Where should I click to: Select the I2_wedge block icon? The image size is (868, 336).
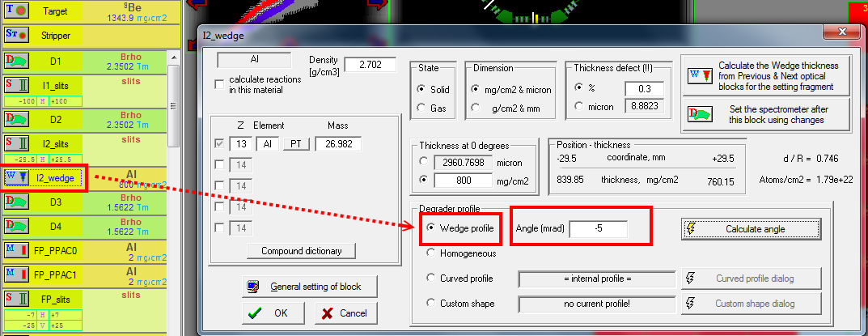click(15, 177)
